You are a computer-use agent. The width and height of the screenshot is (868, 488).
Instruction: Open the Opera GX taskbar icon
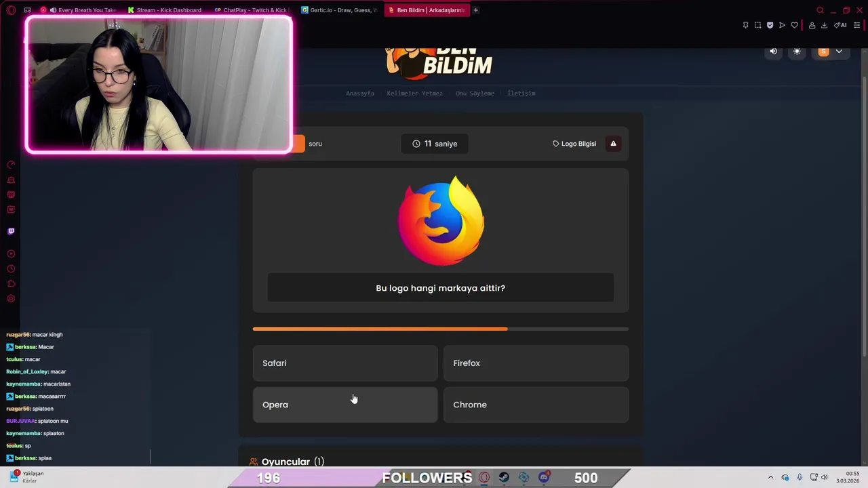[x=484, y=478]
